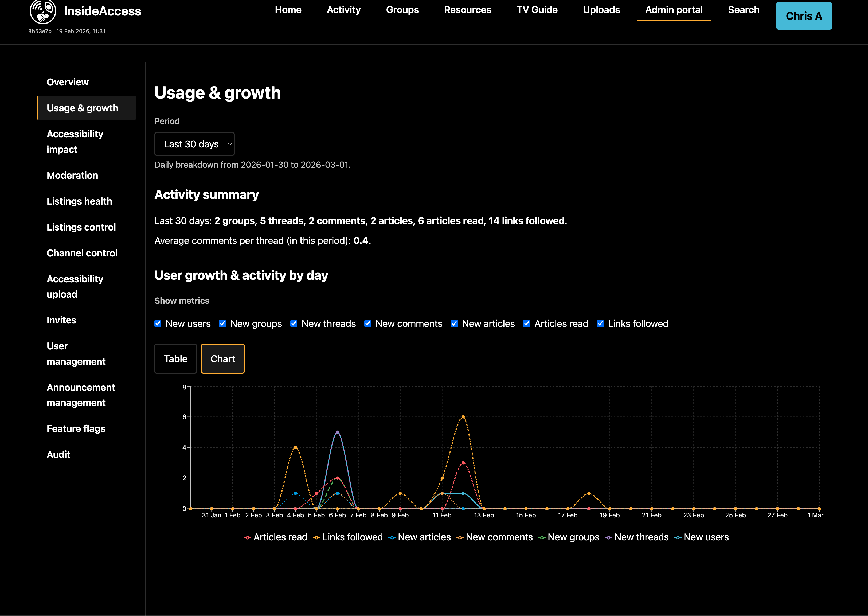This screenshot has height=616, width=868.
Task: Click New groups legend marker icon
Action: [x=542, y=538]
